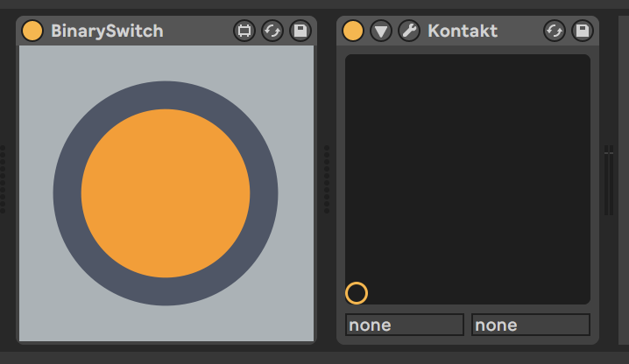Click the save icon on BinarySwitch panel

[x=300, y=31]
